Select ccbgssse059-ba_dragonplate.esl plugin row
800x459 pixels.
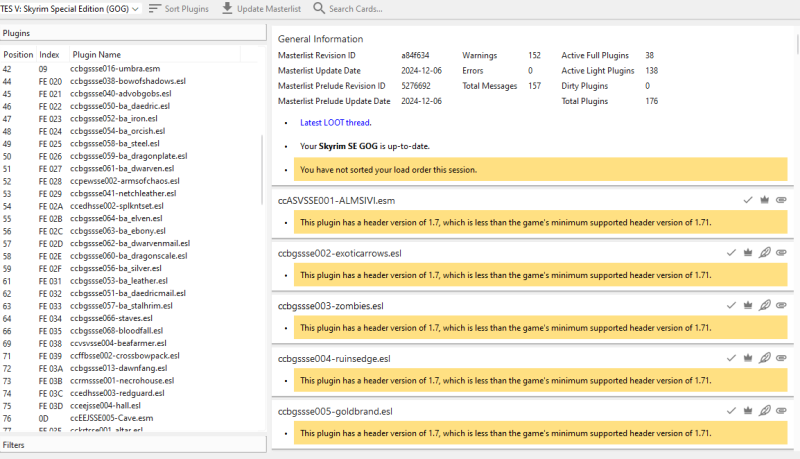click(x=128, y=156)
